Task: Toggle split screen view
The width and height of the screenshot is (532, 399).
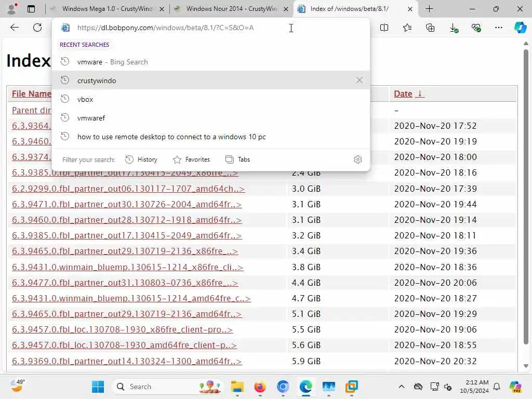Action: tap(384, 28)
